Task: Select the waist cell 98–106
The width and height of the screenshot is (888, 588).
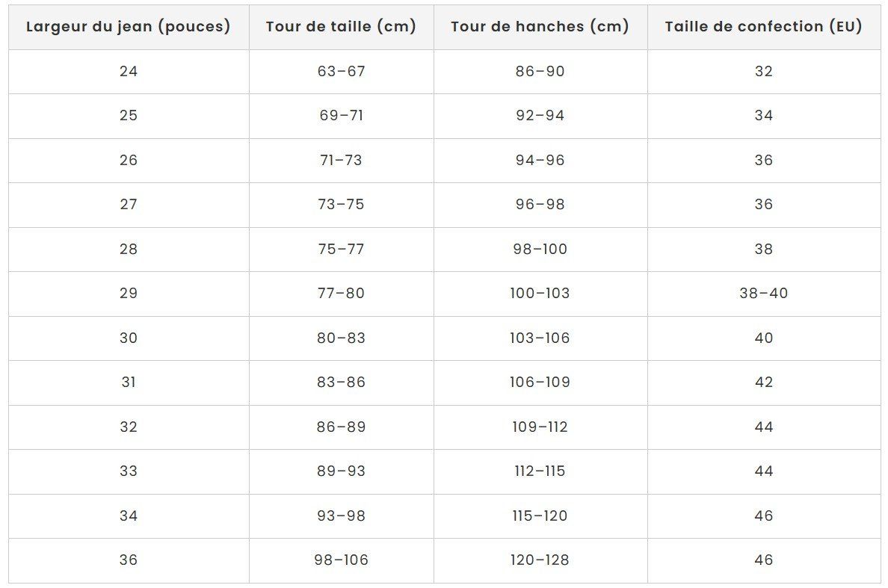Action: tap(342, 560)
